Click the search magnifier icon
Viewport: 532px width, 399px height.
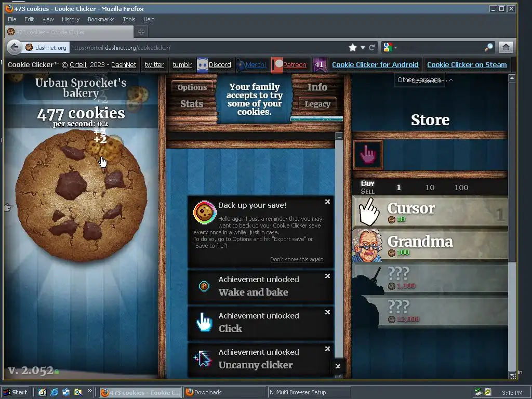coord(488,47)
